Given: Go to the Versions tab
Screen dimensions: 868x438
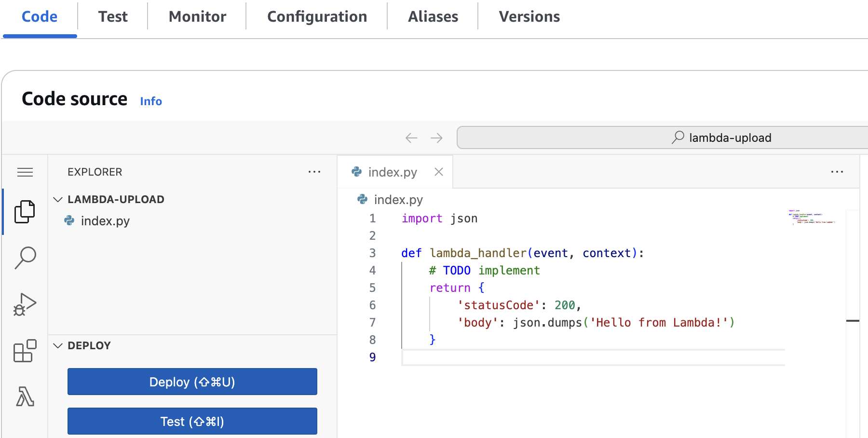Looking at the screenshot, I should (x=529, y=17).
